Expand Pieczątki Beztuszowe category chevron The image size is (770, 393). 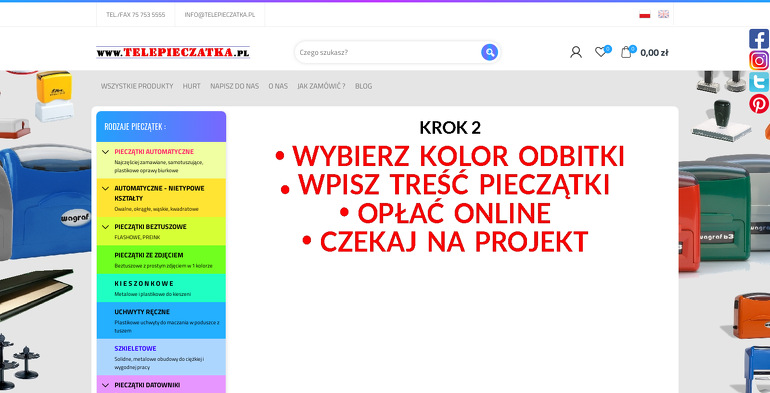(105, 226)
